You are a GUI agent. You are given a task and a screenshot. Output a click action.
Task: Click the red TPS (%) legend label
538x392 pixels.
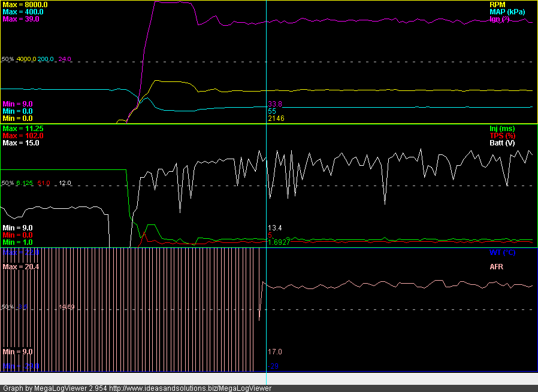pyautogui.click(x=502, y=136)
